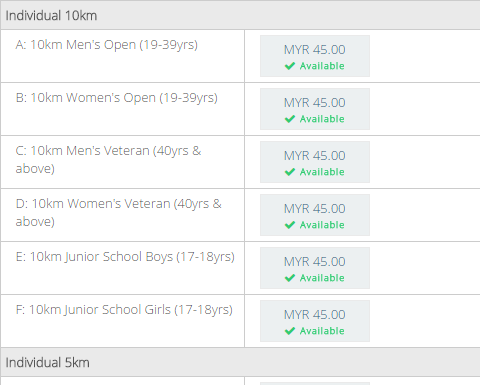Image resolution: width=480 pixels, height=385 pixels.
Task: Select MYR 45.00 price for A: Men's Open
Action: tap(315, 56)
